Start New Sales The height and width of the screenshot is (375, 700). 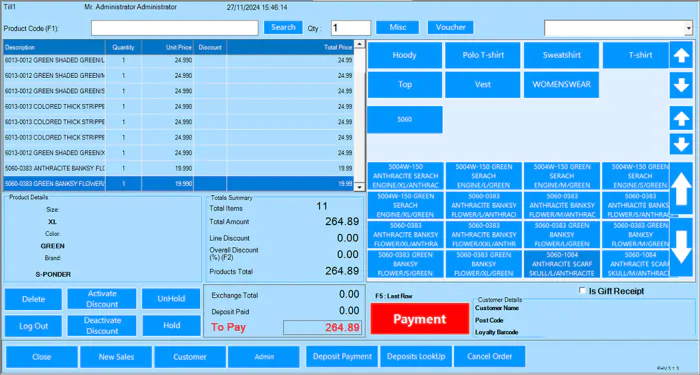point(116,357)
